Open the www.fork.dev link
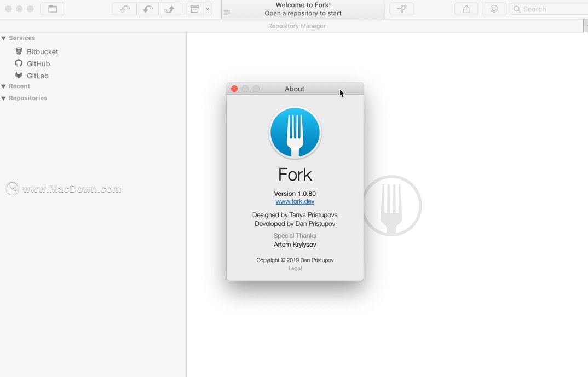 point(295,201)
